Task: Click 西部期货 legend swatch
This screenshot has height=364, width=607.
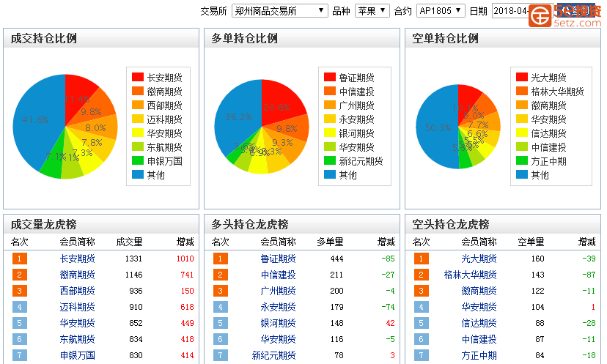Action: pos(138,105)
